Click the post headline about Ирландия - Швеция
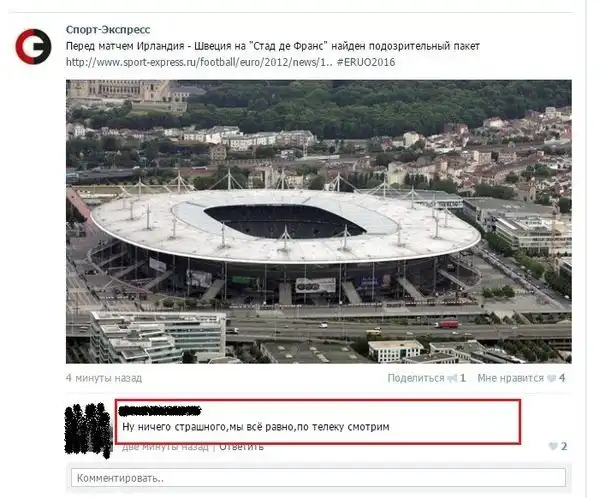Image resolution: width=600 pixels, height=498 pixels. tap(272, 46)
